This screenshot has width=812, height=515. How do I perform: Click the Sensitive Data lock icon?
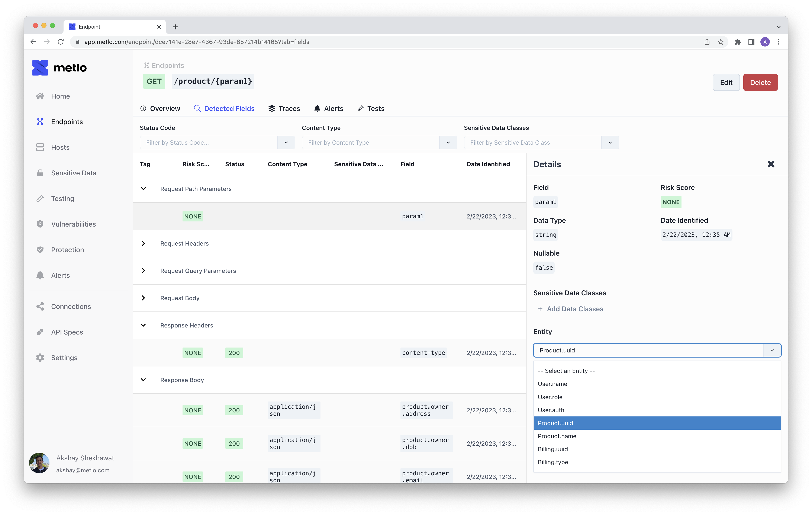click(40, 173)
